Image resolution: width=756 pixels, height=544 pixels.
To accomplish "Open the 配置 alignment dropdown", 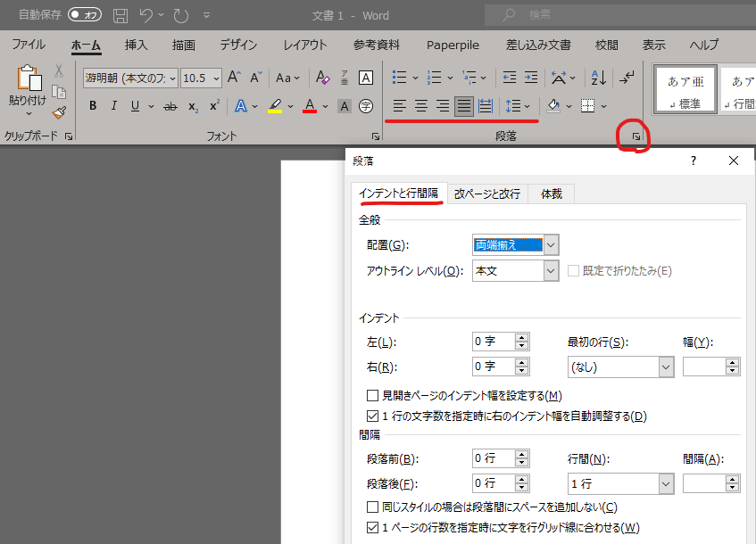I will click(551, 245).
